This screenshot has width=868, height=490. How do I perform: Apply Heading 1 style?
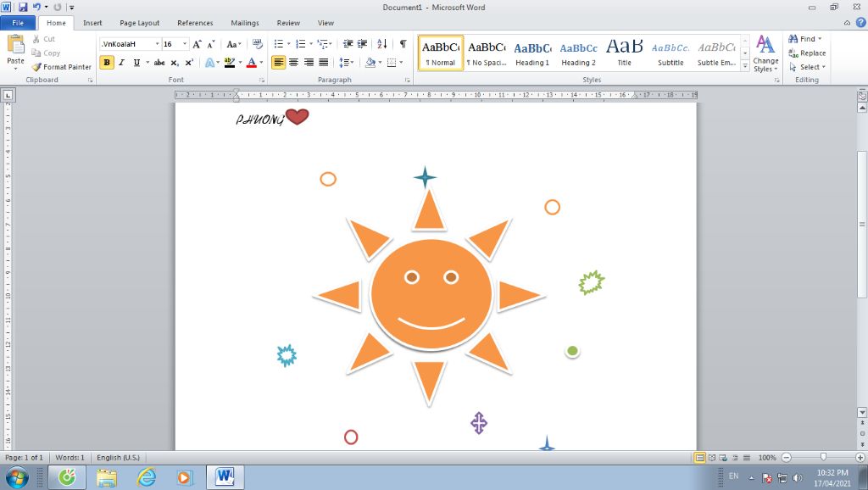pyautogui.click(x=532, y=53)
